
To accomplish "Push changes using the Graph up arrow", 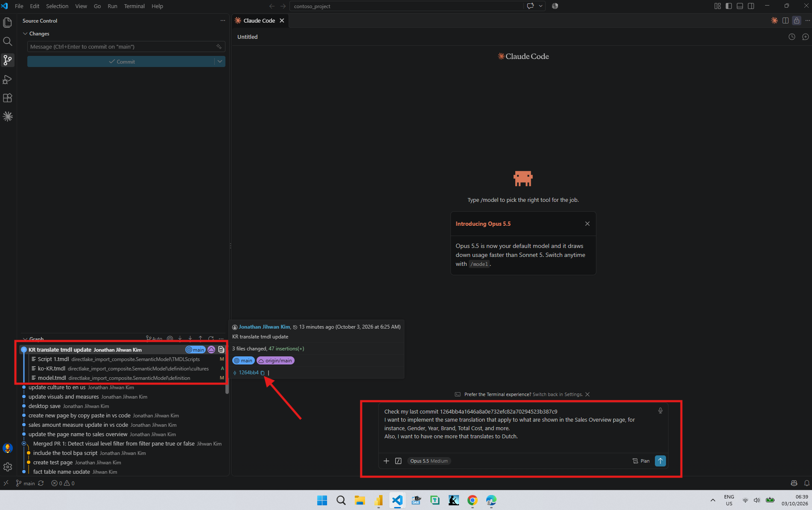I will click(x=201, y=338).
